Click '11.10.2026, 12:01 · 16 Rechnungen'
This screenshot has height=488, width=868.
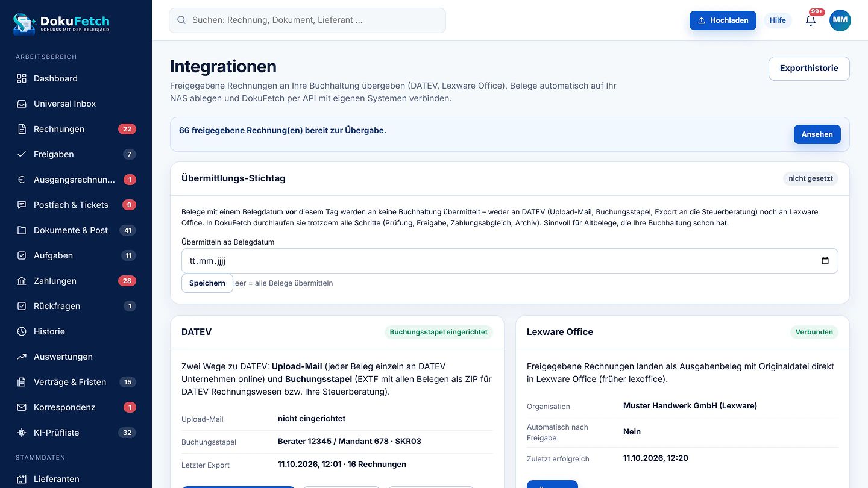(342, 464)
